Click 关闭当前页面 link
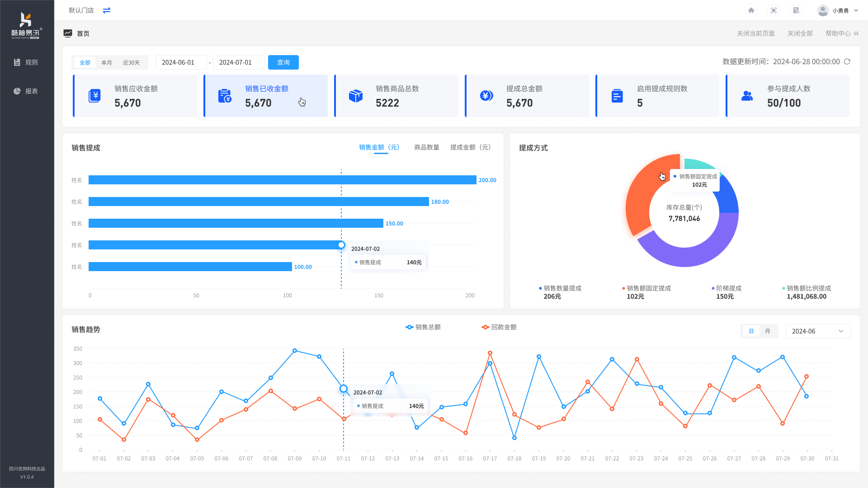 [755, 33]
